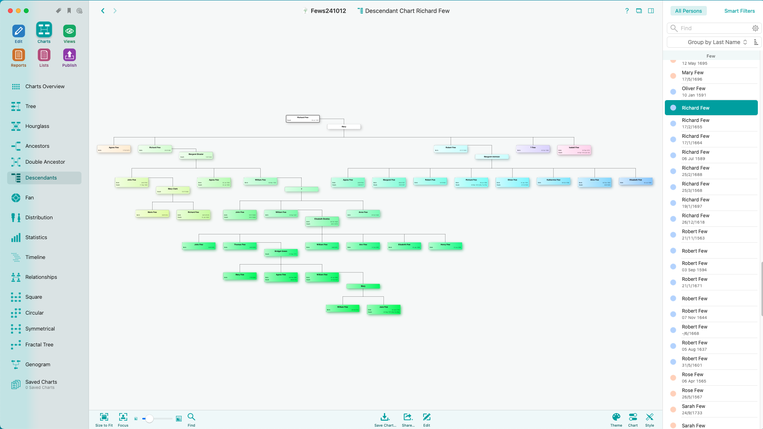Switch to Smart Filters tab
Screen dimensions: 763x429
(x=739, y=11)
